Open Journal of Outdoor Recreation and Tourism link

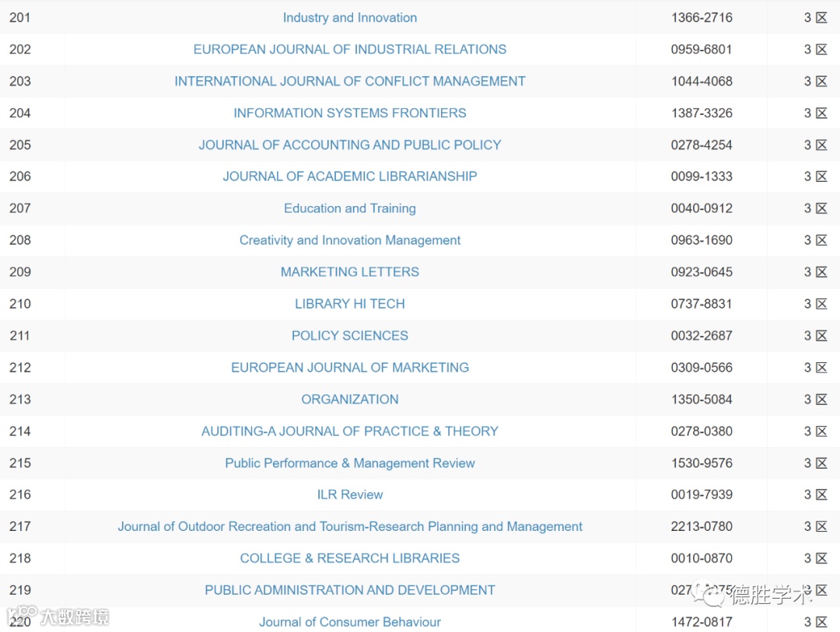point(350,526)
